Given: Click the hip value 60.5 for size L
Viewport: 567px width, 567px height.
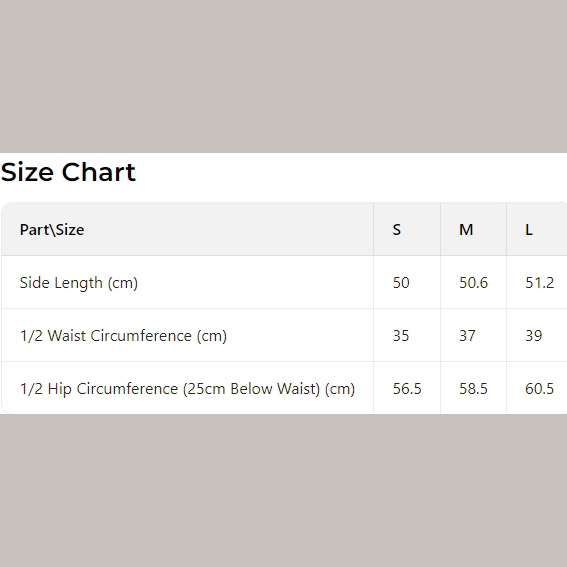Looking at the screenshot, I should point(540,389).
